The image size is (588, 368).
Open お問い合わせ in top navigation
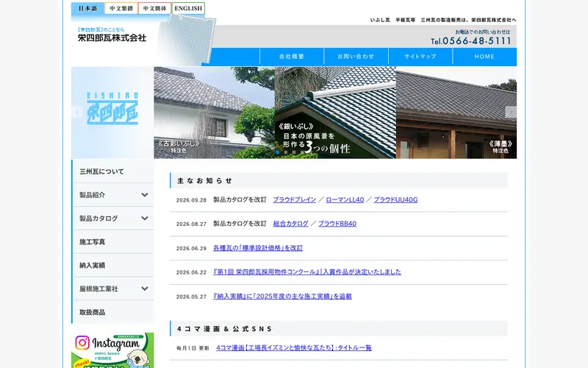pos(356,57)
